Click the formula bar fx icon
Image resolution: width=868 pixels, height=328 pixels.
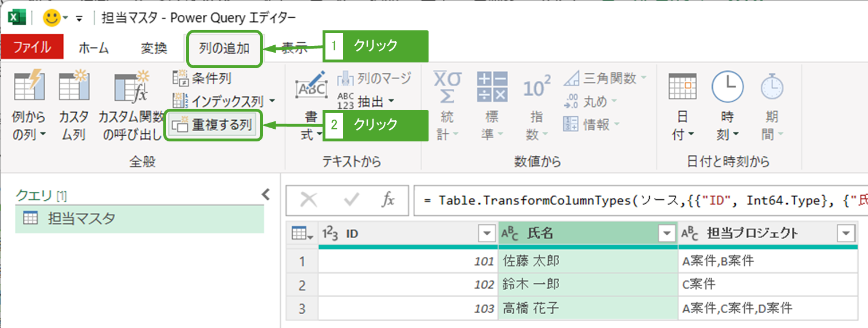click(388, 199)
